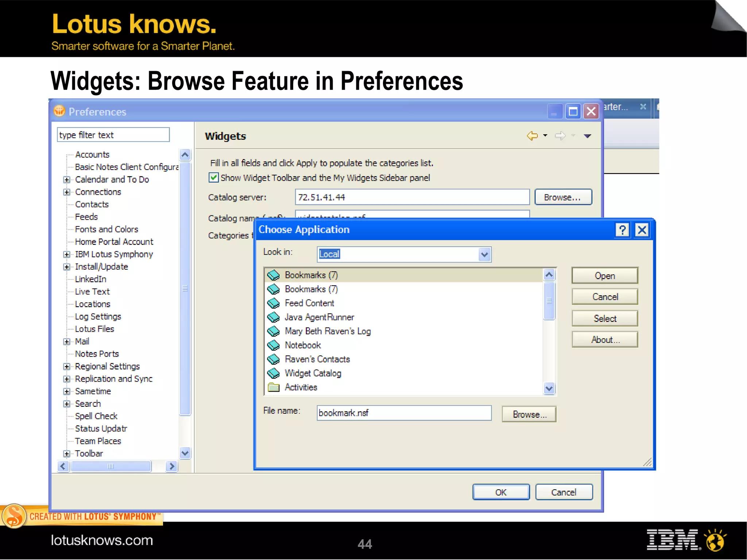Select the Notebook database icon
This screenshot has width=747, height=560.
pos(273,345)
